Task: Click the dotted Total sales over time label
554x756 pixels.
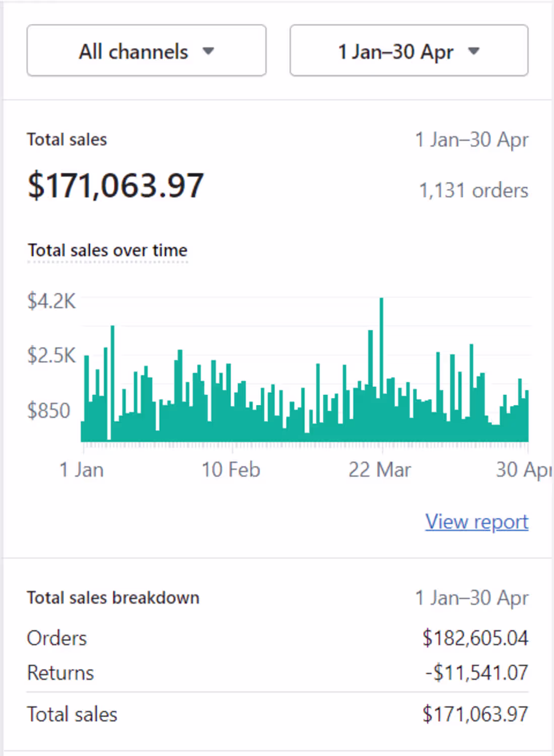Action: [107, 250]
